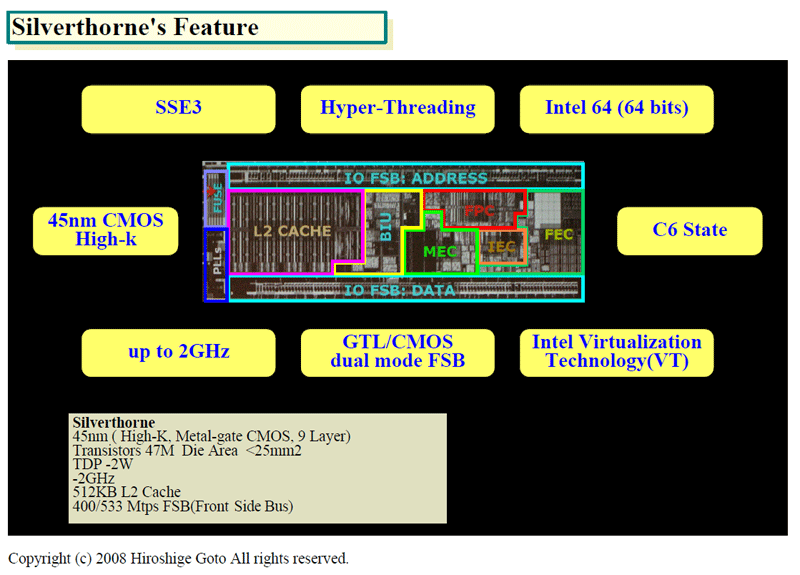Select the C6 State feature box
Viewport: 800px width, 575px height.
[690, 231]
